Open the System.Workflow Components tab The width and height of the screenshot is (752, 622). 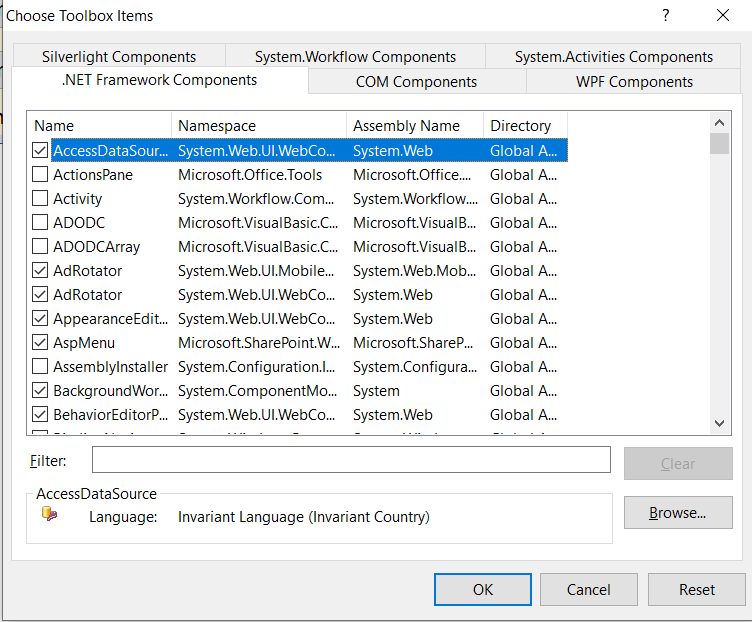pyautogui.click(x=355, y=57)
